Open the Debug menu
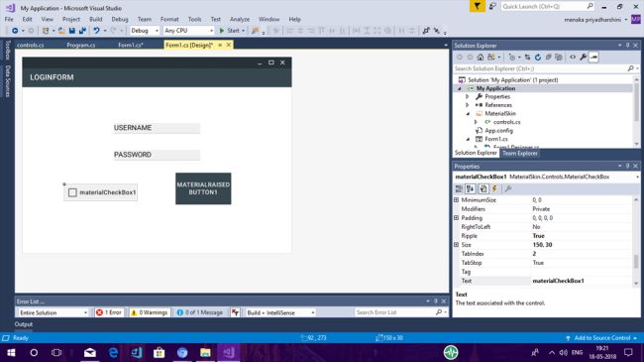This screenshot has width=644, height=362. click(x=120, y=19)
